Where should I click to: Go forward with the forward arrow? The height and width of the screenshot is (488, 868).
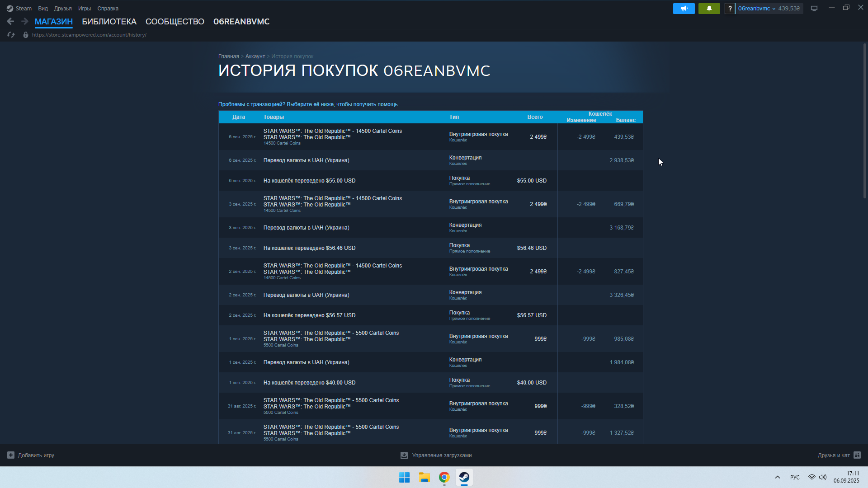point(25,21)
